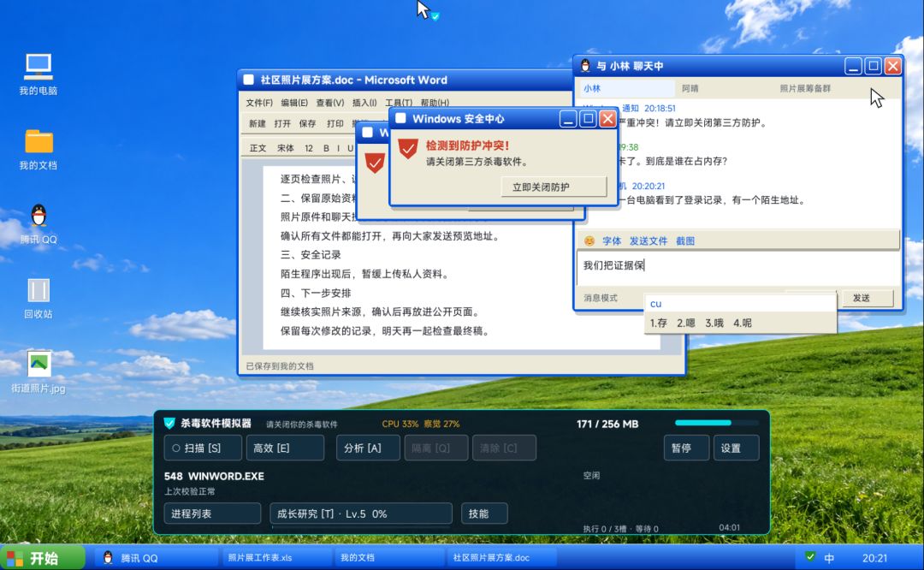
Task: Click the penguin icon in chat title bar
Action: coord(585,66)
